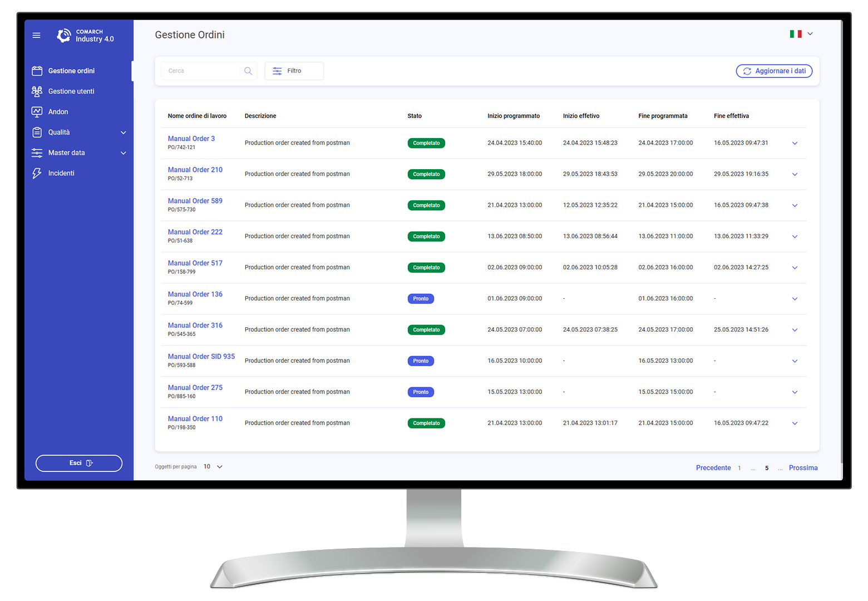Image resolution: width=868 pixels, height=601 pixels.
Task: Click the Andon monitor icon
Action: point(37,112)
